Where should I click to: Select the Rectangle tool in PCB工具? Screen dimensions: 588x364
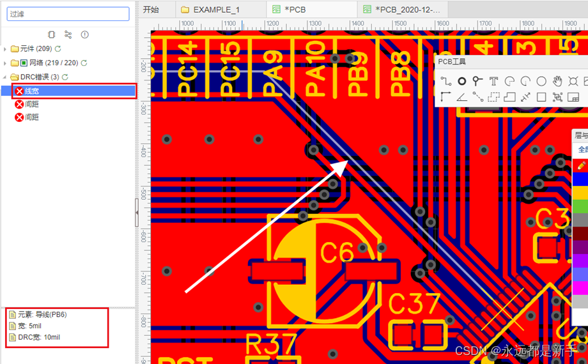(x=541, y=97)
